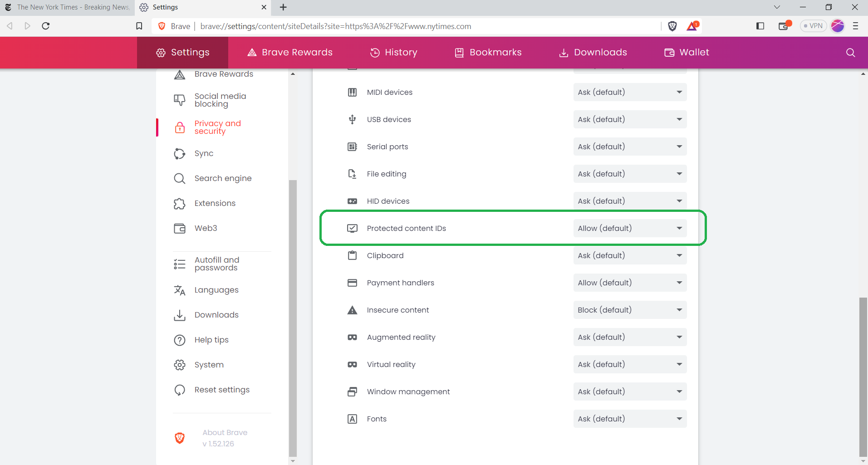Open the sidebar panel icon near profile avatar
This screenshot has height=465, width=868.
pyautogui.click(x=760, y=26)
